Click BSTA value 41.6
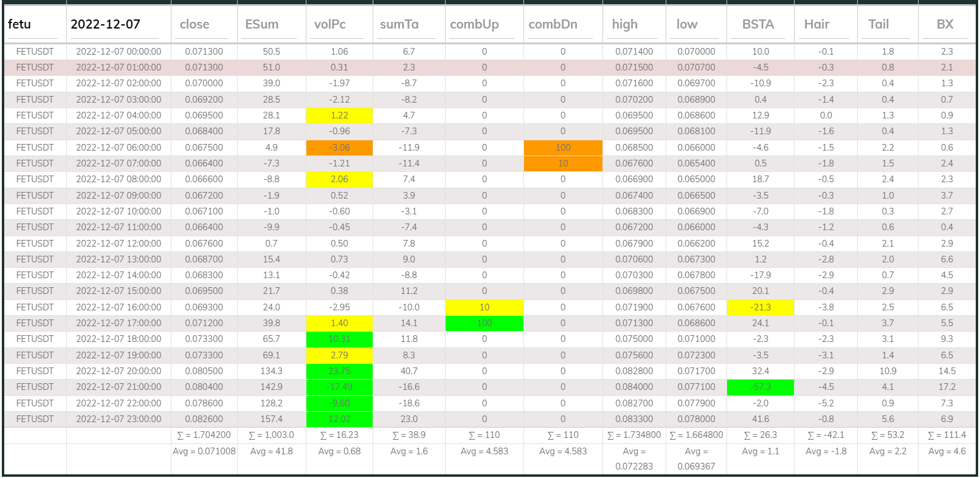 click(761, 419)
